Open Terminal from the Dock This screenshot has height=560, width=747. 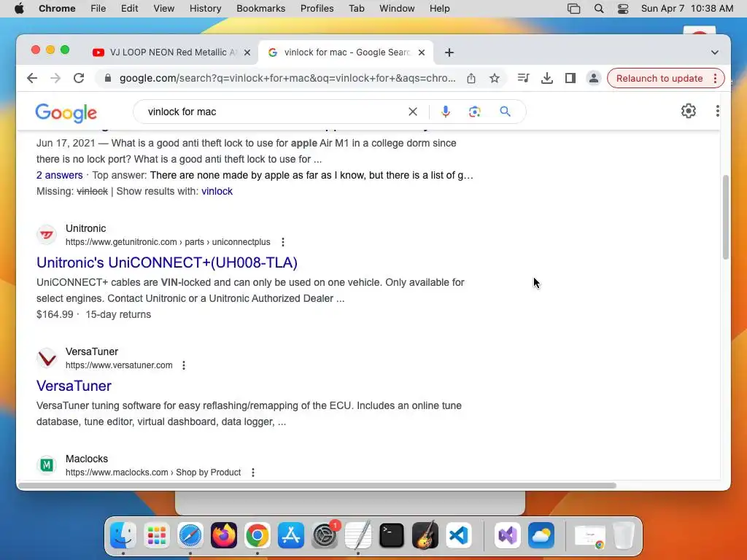[392, 535]
